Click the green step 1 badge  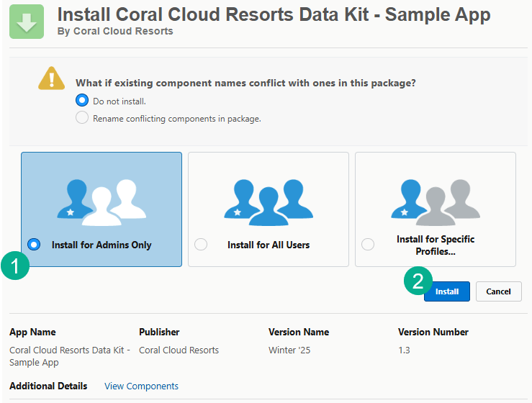tap(15, 265)
